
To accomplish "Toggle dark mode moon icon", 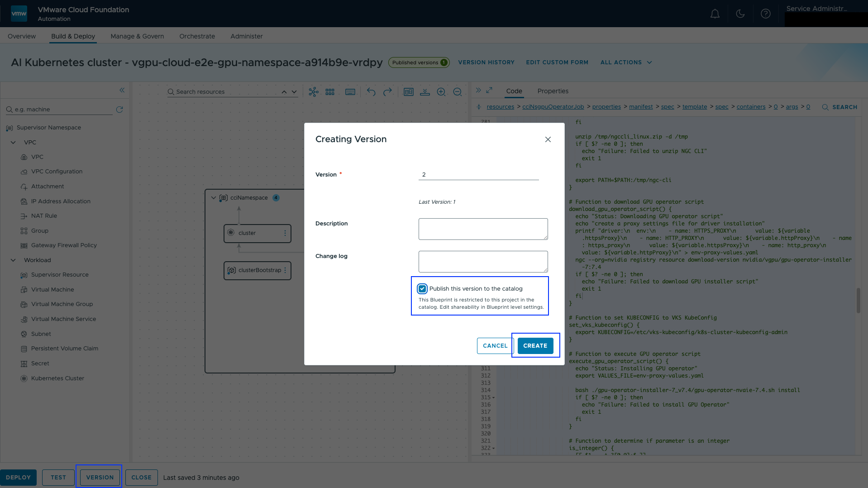I will tap(740, 14).
